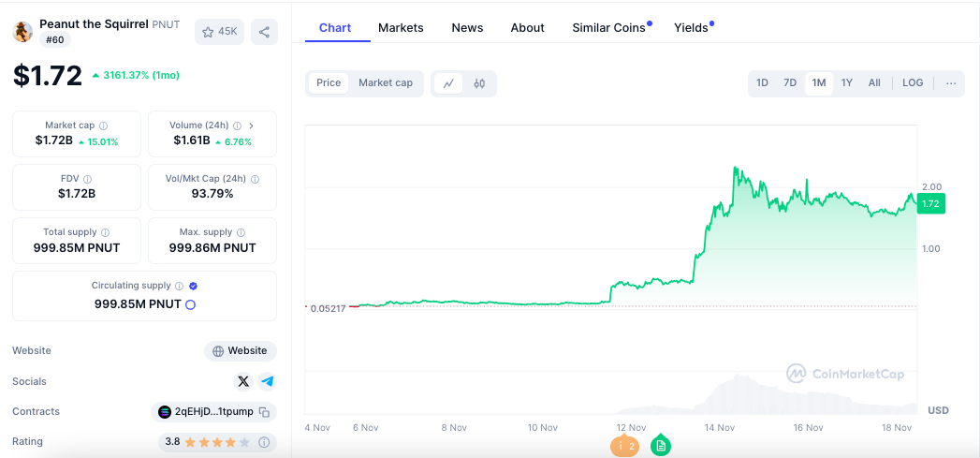
Task: Click the PNUT ticker symbol text
Action: [166, 24]
